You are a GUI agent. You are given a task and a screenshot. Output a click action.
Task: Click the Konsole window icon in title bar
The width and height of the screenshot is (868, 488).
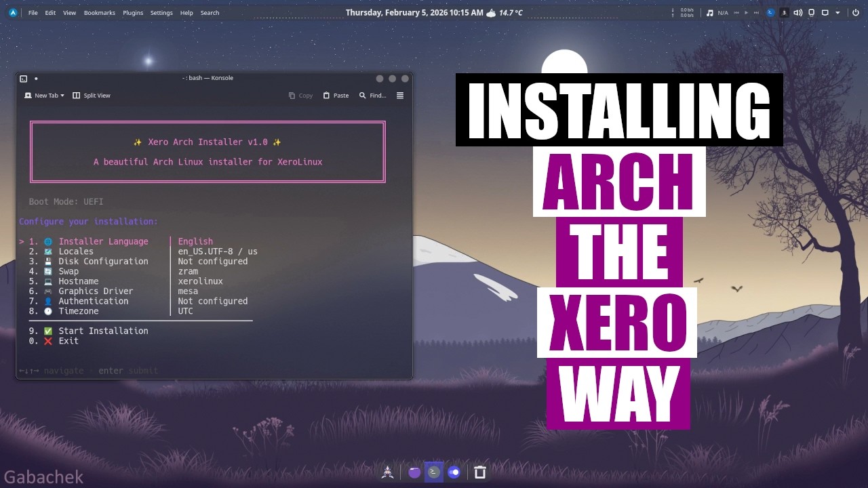point(24,78)
